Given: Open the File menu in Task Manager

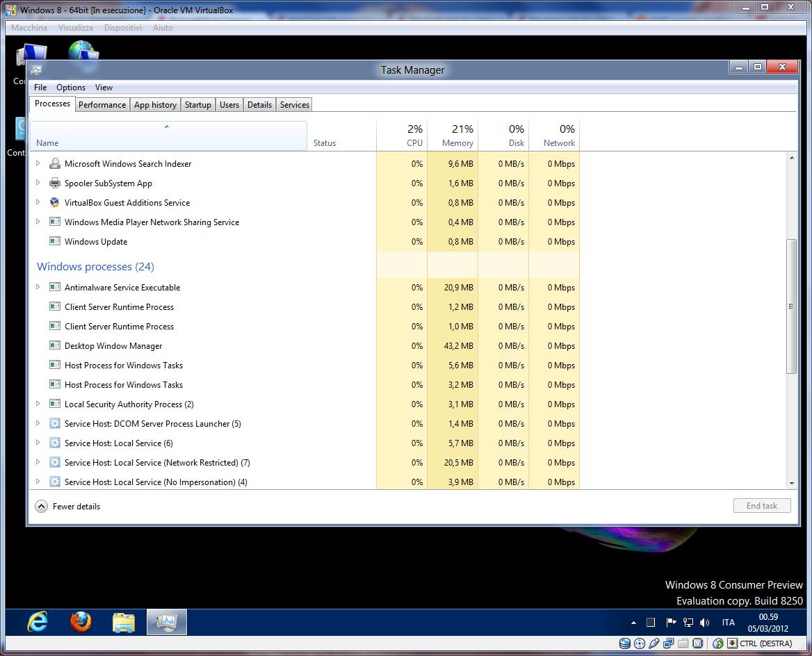Looking at the screenshot, I should pos(40,88).
